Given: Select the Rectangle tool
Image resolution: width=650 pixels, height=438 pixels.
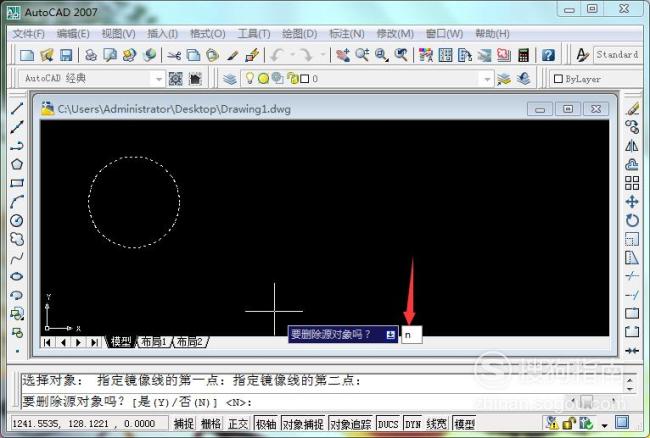Looking at the screenshot, I should [17, 183].
